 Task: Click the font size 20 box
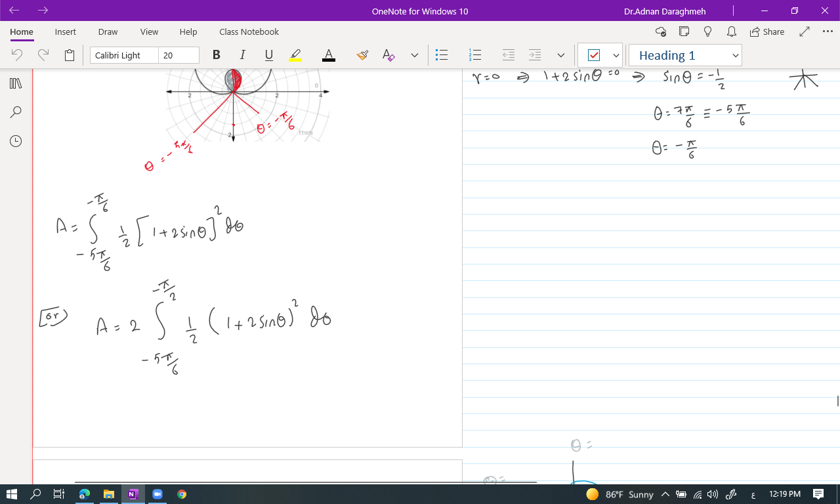tap(178, 55)
